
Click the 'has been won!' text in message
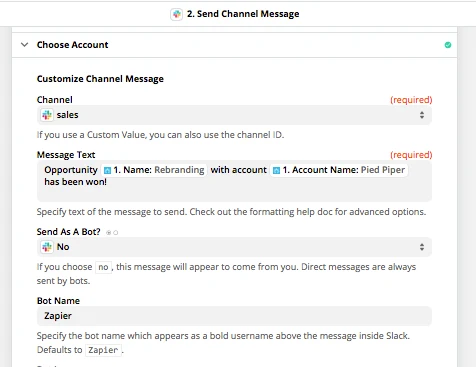coord(76,182)
